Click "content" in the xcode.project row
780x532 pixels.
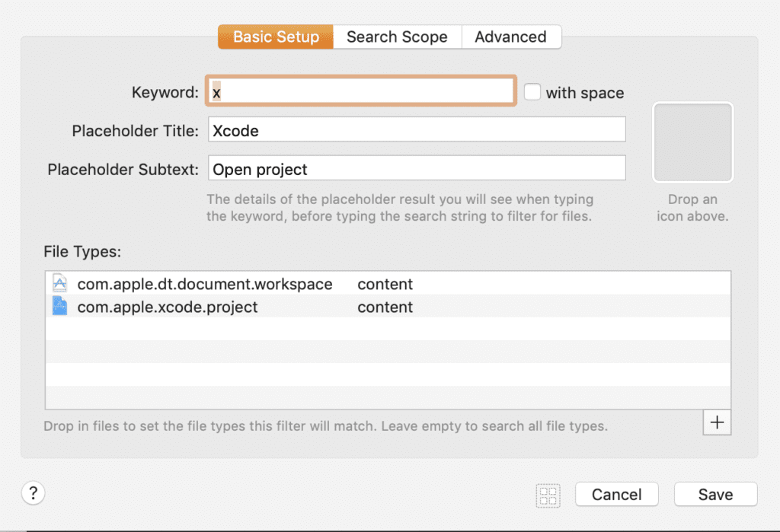tap(385, 307)
